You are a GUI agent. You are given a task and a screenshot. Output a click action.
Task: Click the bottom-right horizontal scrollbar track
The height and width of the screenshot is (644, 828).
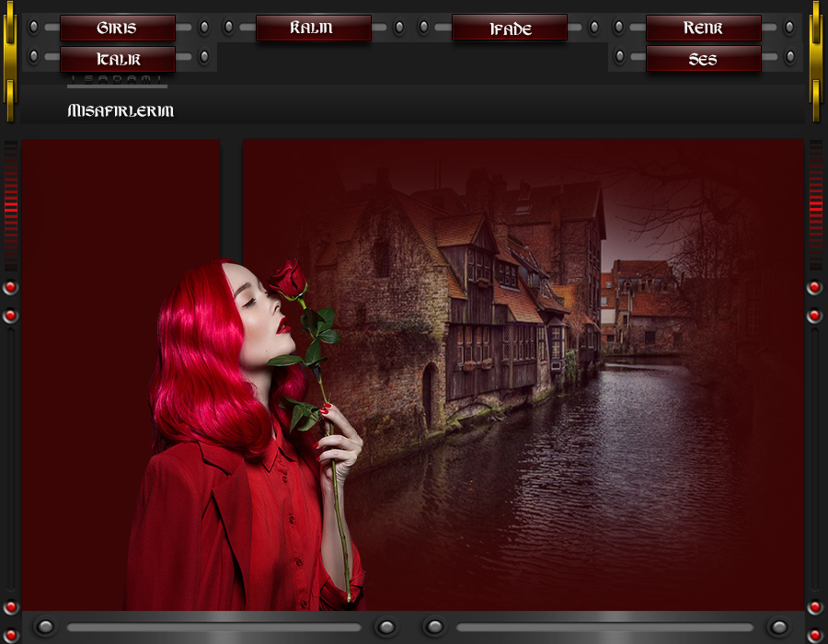[x=604, y=627]
